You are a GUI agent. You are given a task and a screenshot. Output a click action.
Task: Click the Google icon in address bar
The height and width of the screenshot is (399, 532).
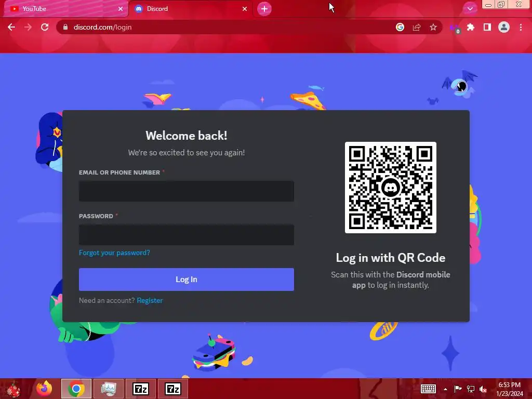(400, 27)
